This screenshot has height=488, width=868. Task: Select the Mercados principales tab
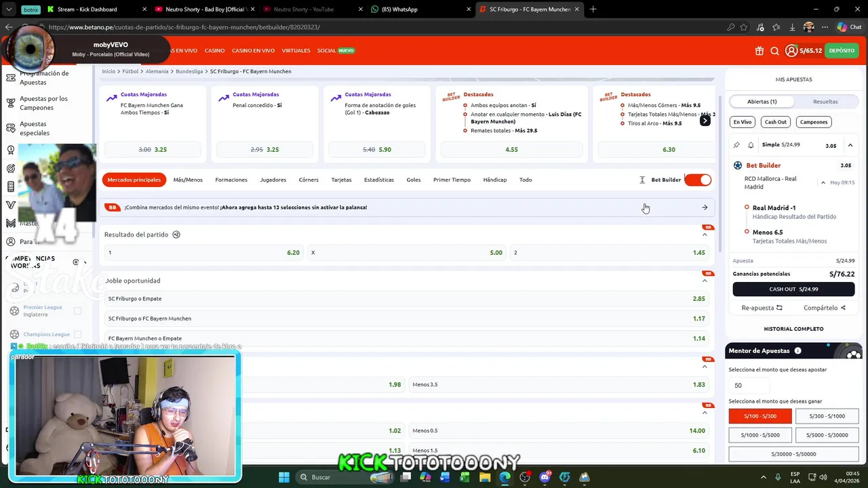pyautogui.click(x=134, y=180)
